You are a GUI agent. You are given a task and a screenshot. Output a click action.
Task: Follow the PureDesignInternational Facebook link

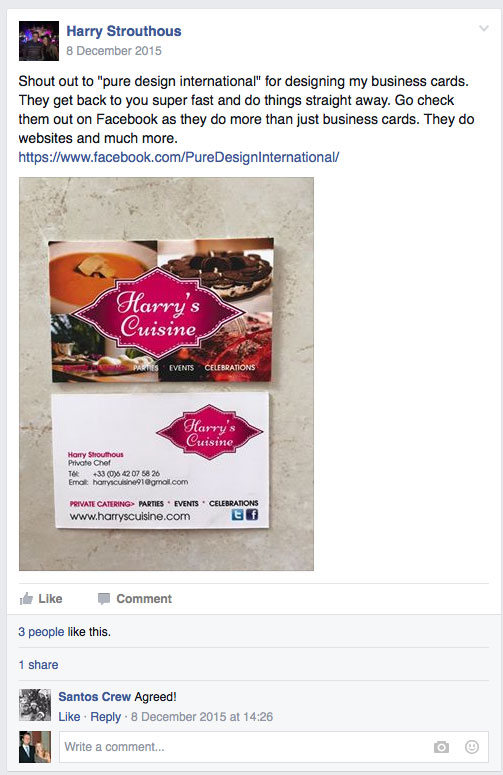coord(179,157)
